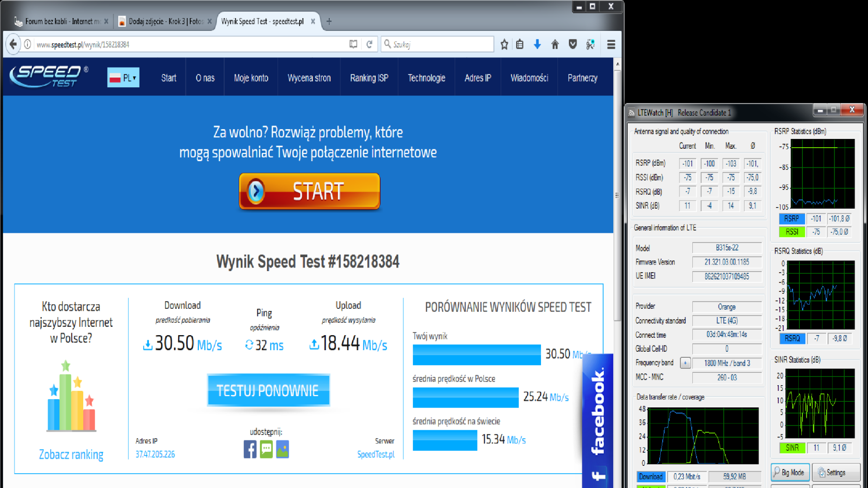Click the URL address field
Screen dimensions: 868x488
(x=191, y=44)
